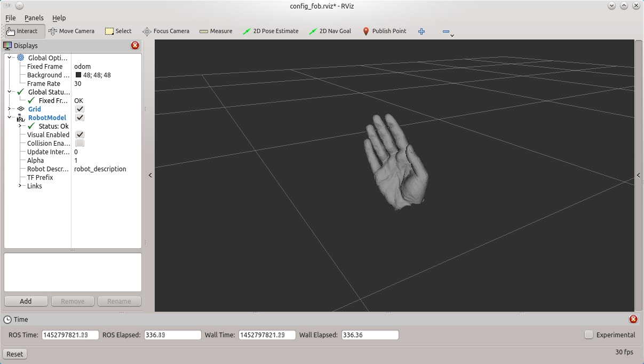The image size is (644, 364).
Task: Click the blue plus add-tool icon
Action: (x=422, y=31)
